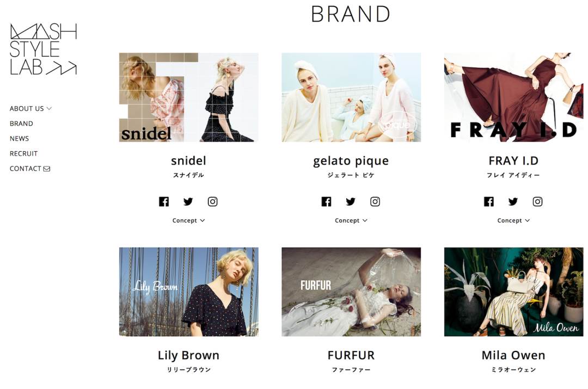Expand the FRAY I.D Concept section
The image size is (588, 389).
[x=513, y=220]
